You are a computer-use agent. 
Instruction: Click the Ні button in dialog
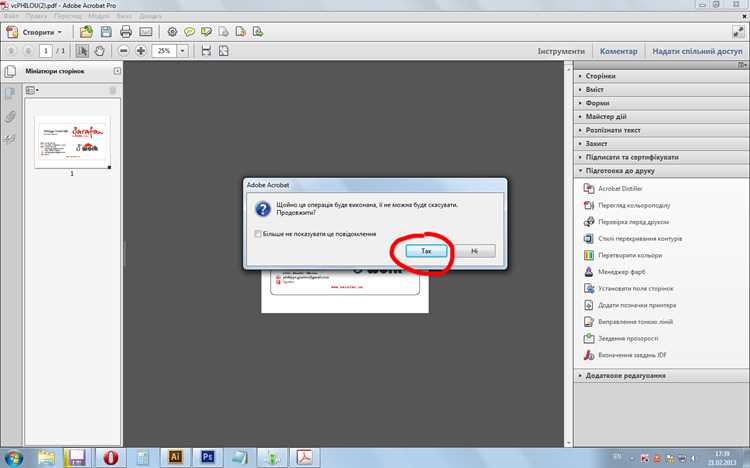pos(474,251)
